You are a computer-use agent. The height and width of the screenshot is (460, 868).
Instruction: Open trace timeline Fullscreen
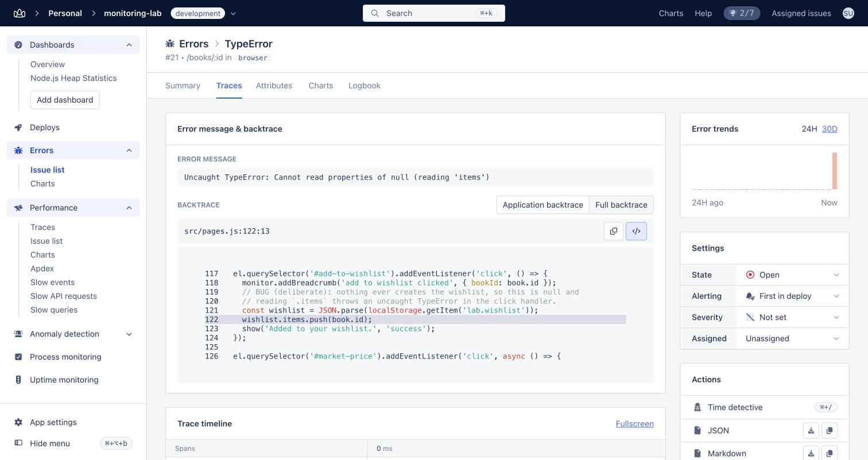pyautogui.click(x=634, y=424)
